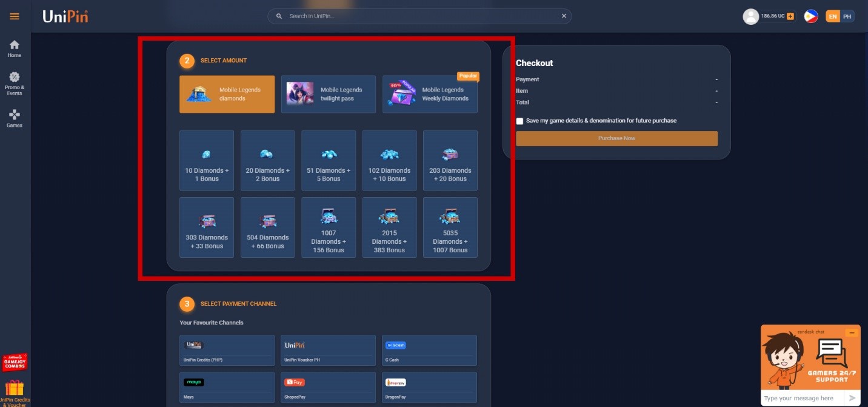Choose 1007 Diamonds + 156 Bonus
This screenshot has height=407, width=868.
pyautogui.click(x=329, y=227)
